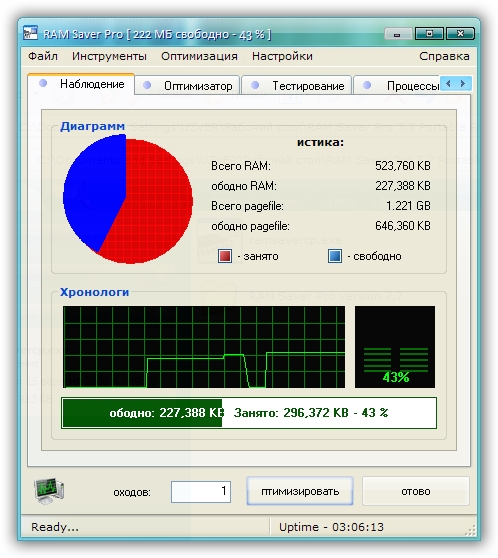Click the tab strip right arrow
The height and width of the screenshot is (558, 498).
(x=463, y=84)
